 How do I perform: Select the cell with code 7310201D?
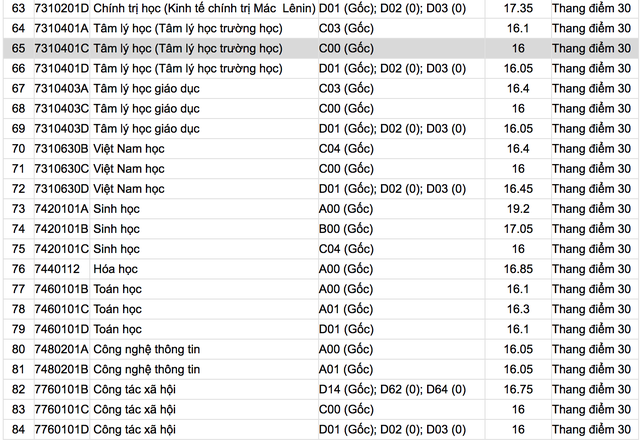[61, 8]
